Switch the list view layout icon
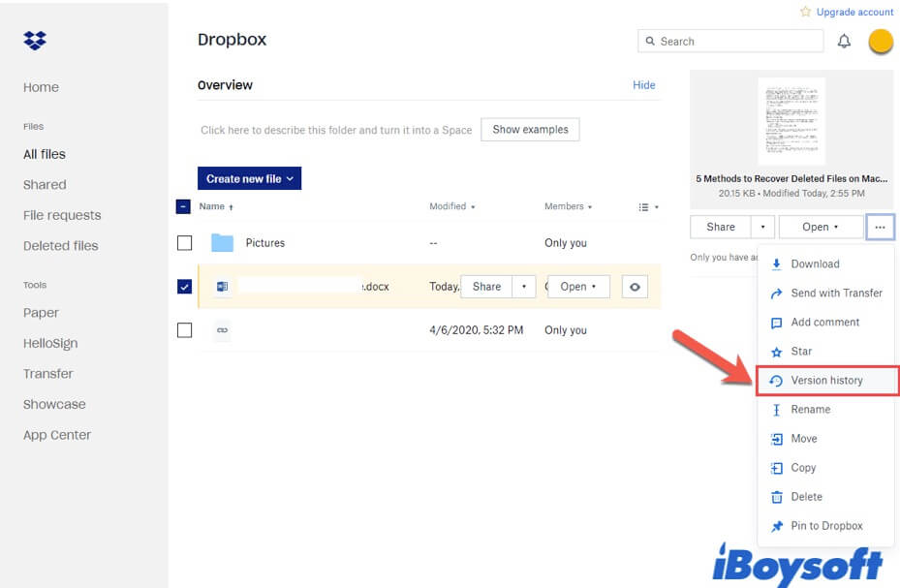 (648, 207)
